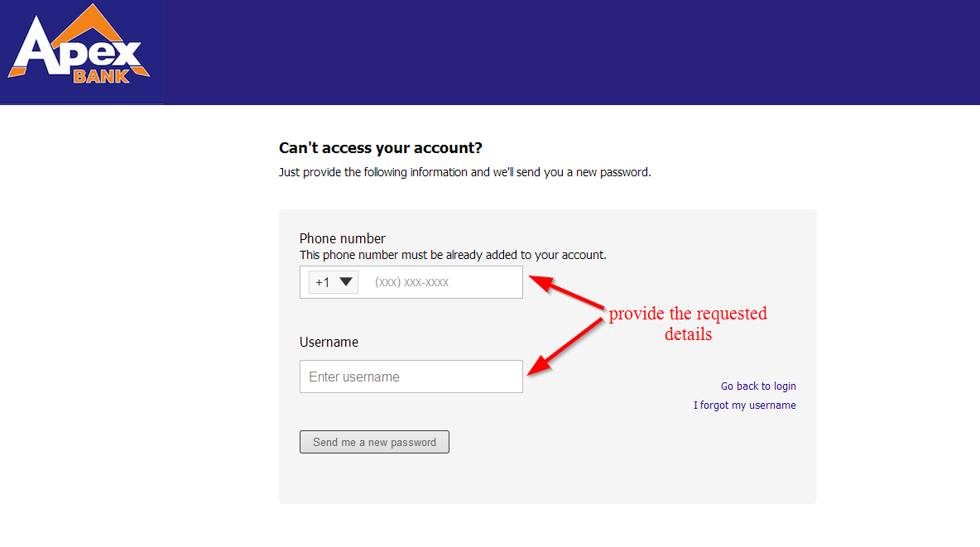Click the red arrow pointing at the username field

tap(565, 347)
